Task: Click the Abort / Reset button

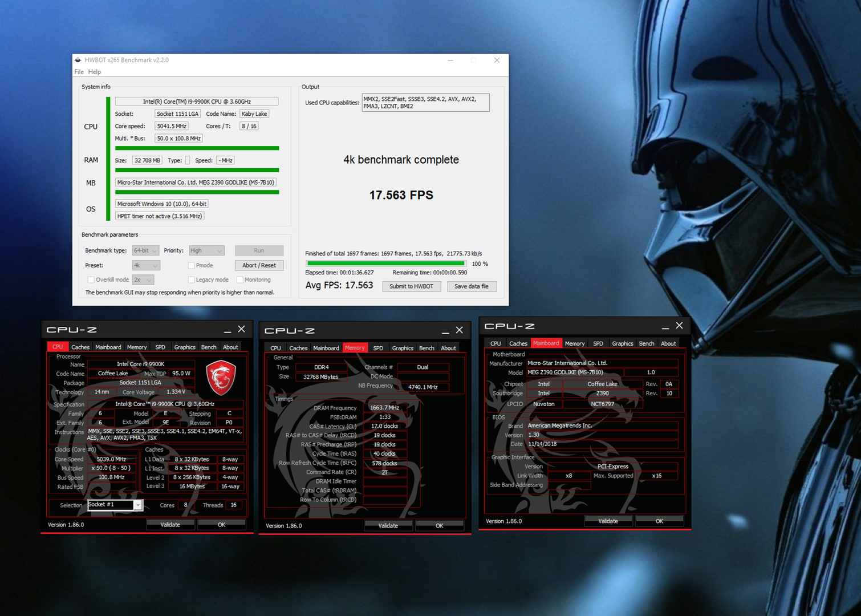Action: [259, 265]
